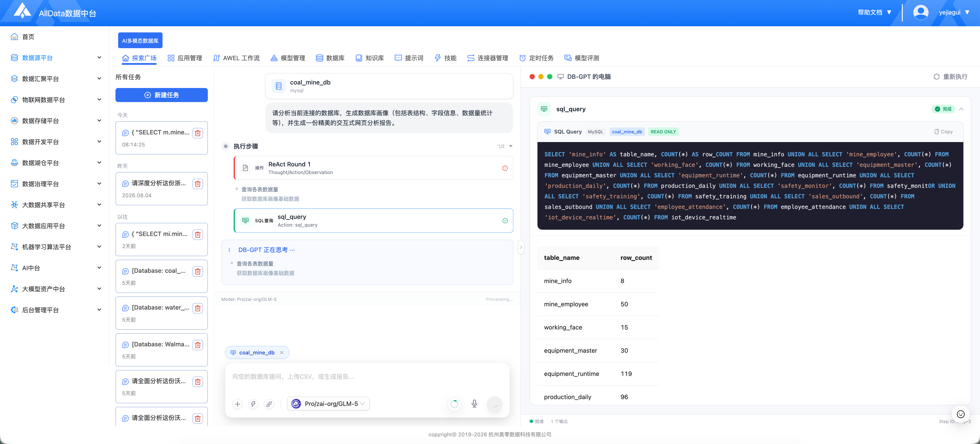Delete the '{ "SELECT mi.min...' task from 2天前
Image resolution: width=980 pixels, height=444 pixels.
tap(198, 234)
